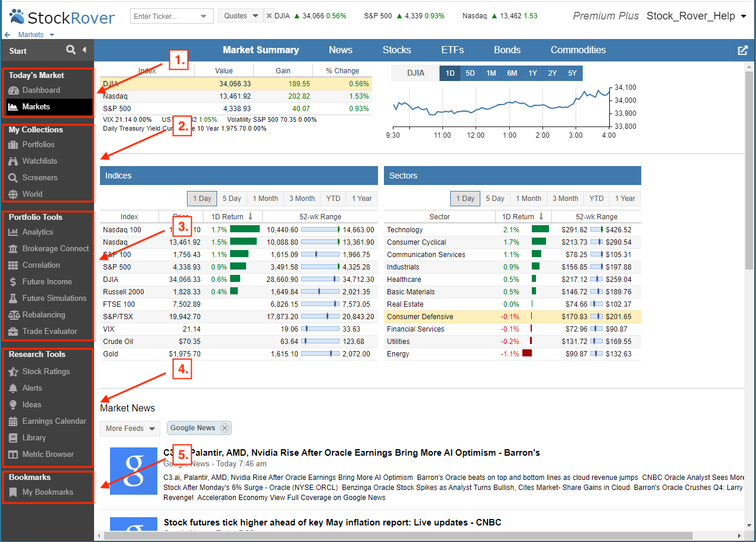Open the More Feeds dropdown
Viewport: 756px width, 542px height.
click(130, 429)
